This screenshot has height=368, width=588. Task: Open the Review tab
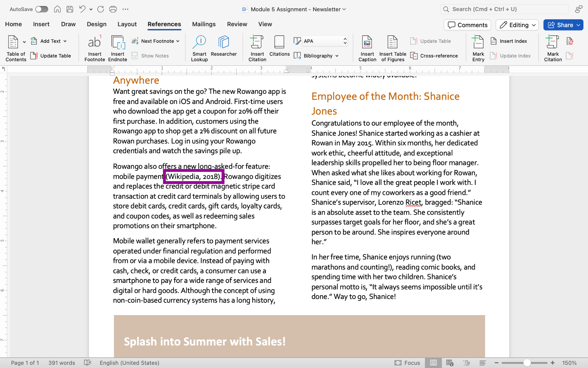(237, 24)
